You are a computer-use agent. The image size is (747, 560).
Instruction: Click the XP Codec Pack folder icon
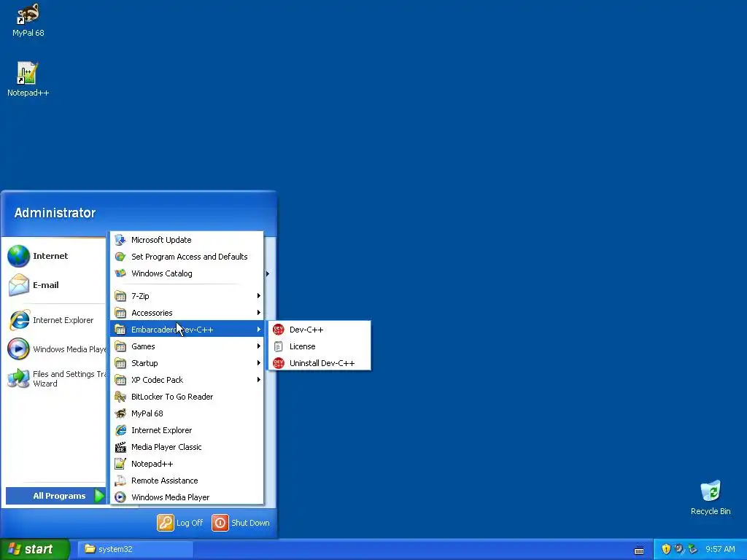[x=120, y=380]
